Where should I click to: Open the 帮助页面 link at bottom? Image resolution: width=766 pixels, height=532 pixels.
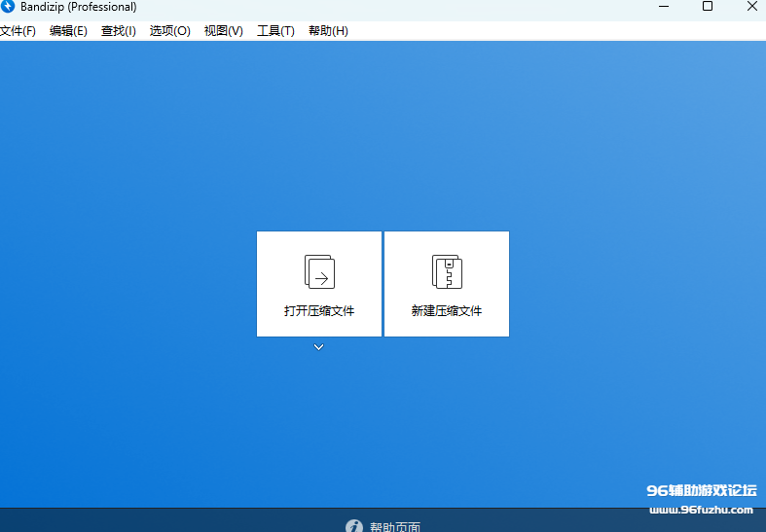(394, 526)
